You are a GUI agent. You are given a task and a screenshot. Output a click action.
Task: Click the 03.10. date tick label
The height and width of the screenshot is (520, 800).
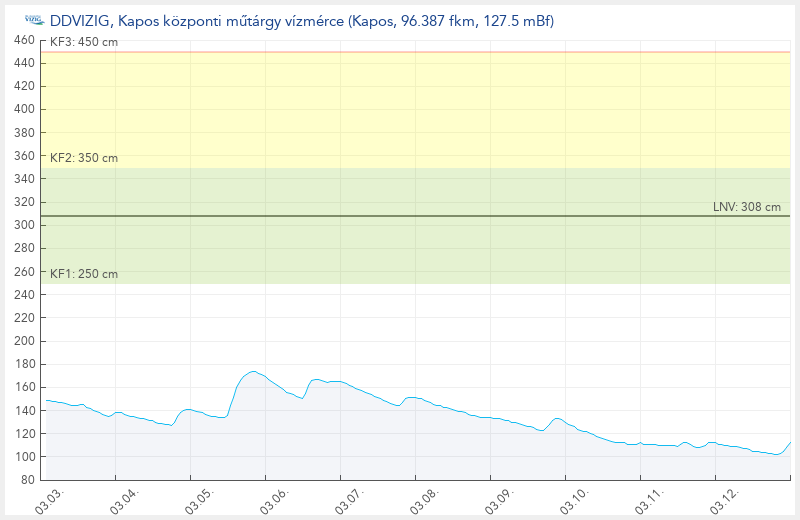571,498
